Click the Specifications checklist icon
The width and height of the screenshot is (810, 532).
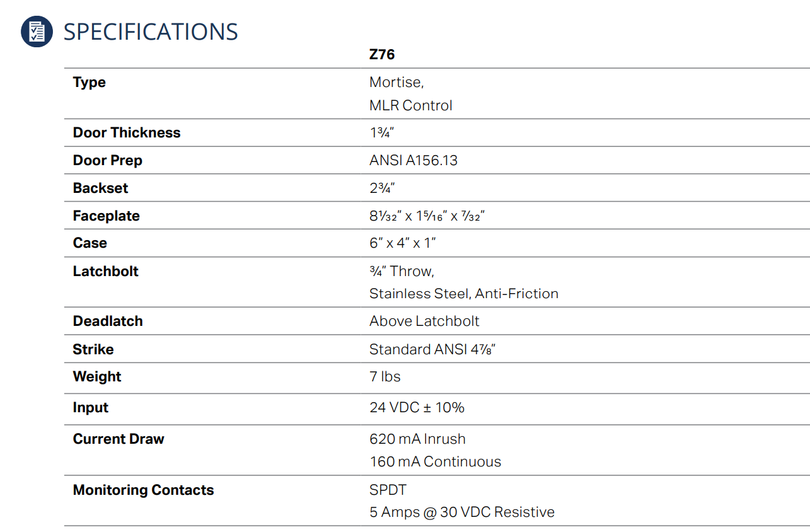point(37,32)
